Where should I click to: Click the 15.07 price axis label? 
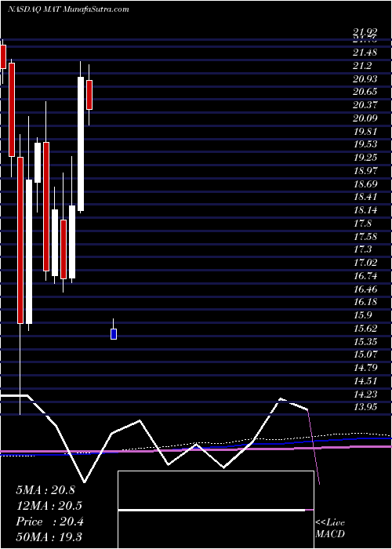click(x=365, y=354)
